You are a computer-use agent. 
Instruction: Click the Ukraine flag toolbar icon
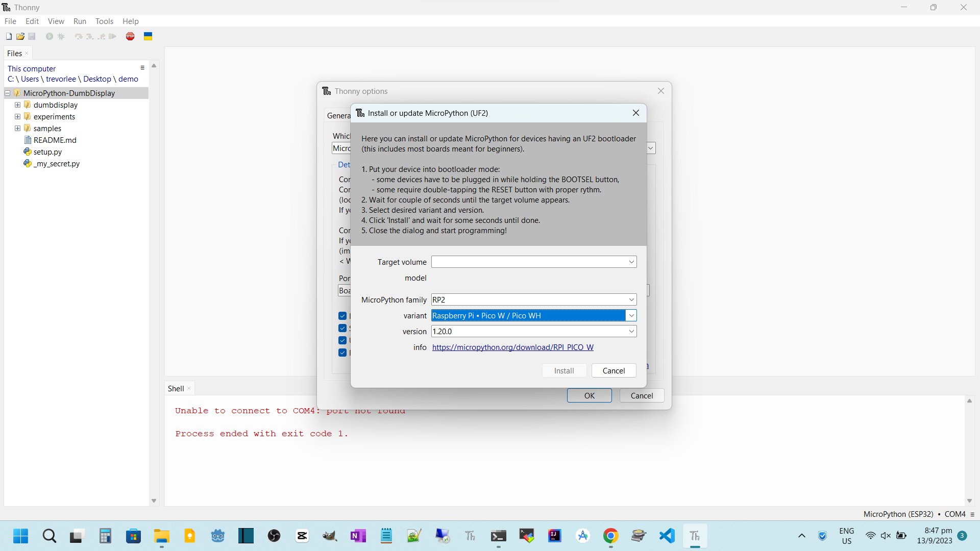[148, 36]
